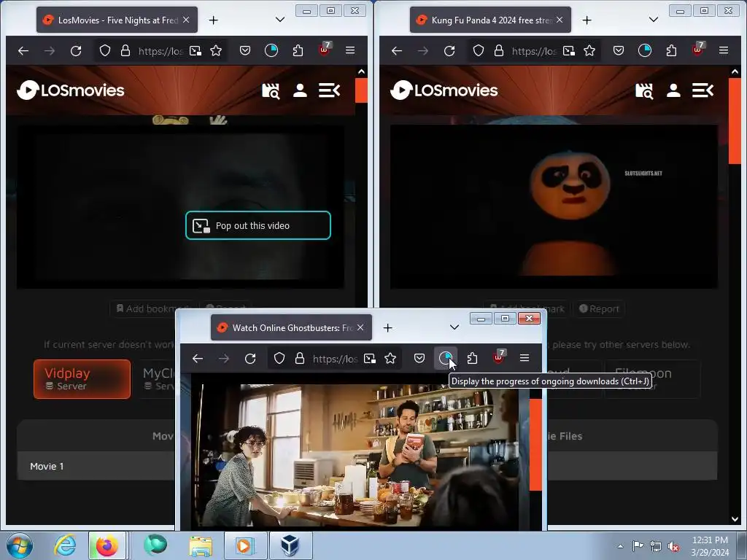Expand site menu in Kung Fu Panda window
Screen dimensions: 747x560
pos(703,90)
